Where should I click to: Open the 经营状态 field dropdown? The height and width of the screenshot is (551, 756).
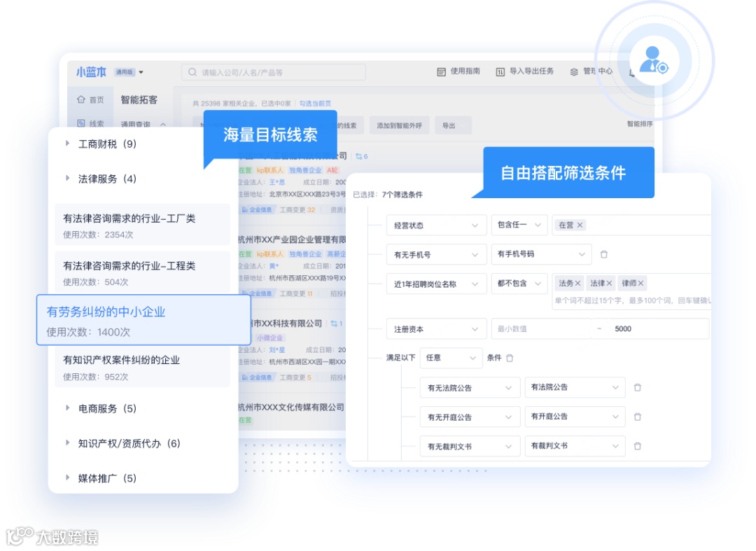(436, 225)
